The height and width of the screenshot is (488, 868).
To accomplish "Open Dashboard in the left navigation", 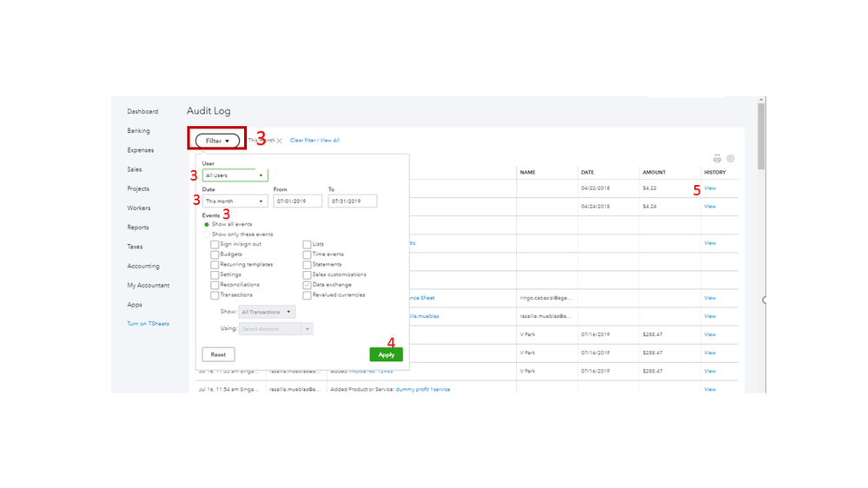I will tap(142, 112).
